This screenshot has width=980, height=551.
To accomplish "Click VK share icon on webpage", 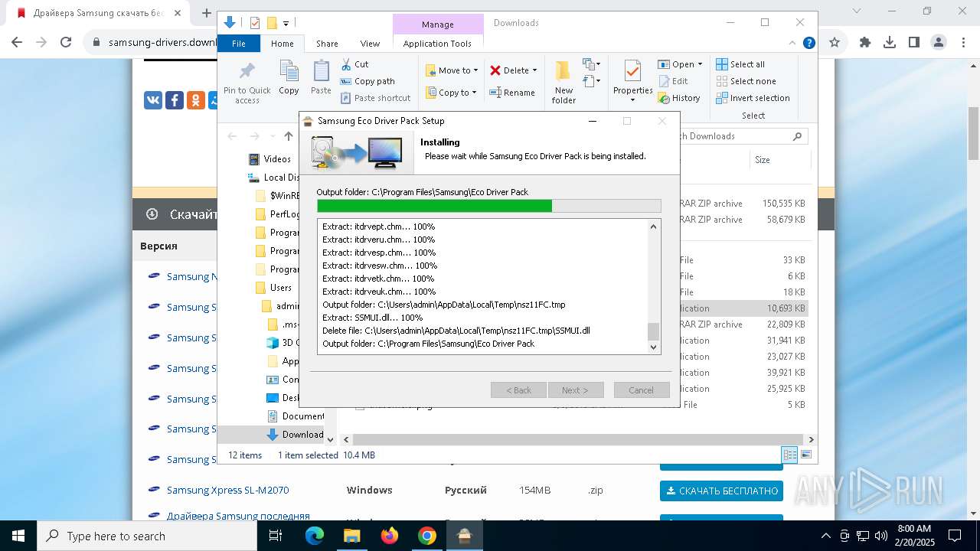I will [x=153, y=99].
